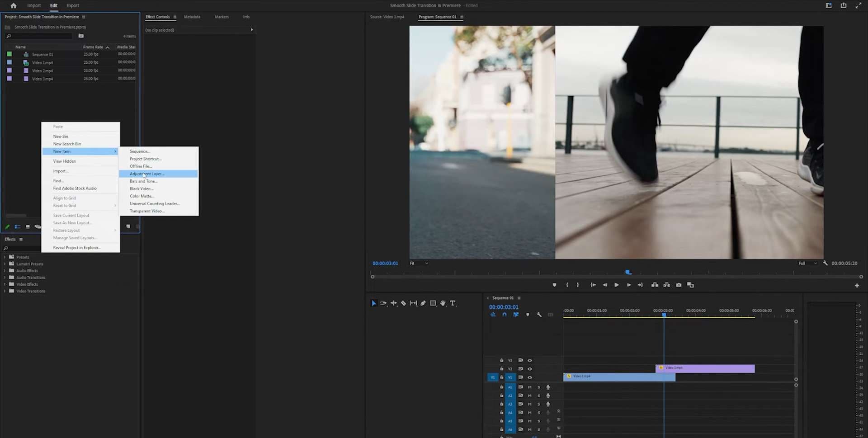Open the Fit zoom level dropdown

point(419,263)
